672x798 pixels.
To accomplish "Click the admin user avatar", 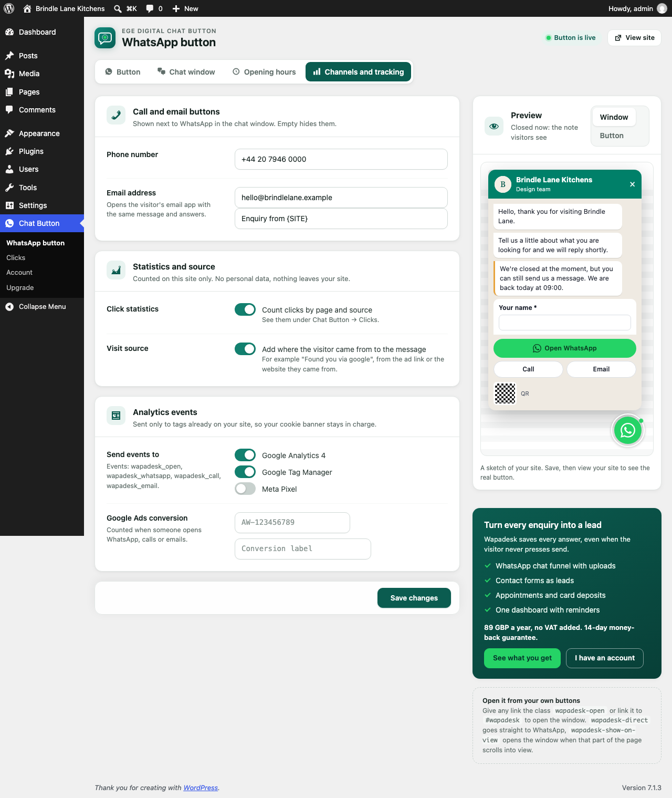I will click(662, 8).
